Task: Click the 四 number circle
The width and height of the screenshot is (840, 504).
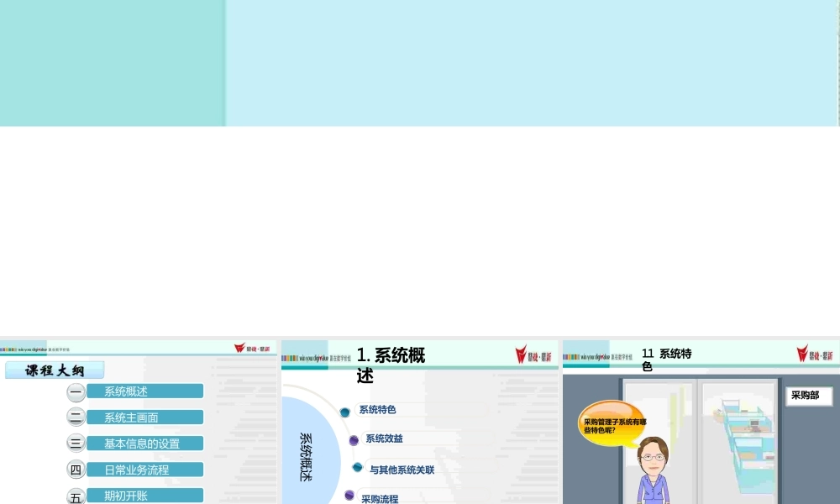Action: click(x=76, y=470)
